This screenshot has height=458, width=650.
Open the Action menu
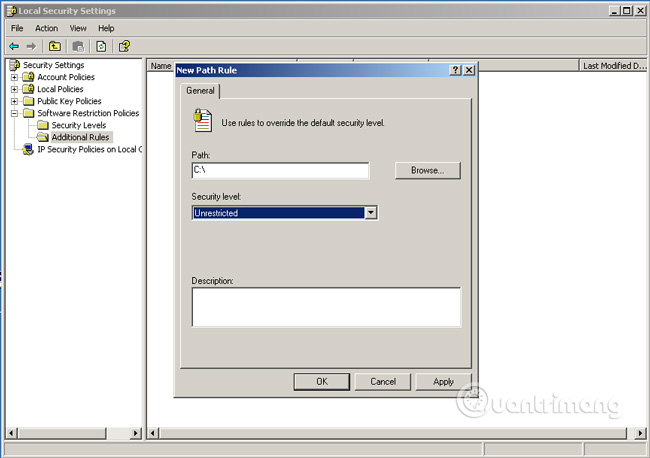tap(46, 28)
